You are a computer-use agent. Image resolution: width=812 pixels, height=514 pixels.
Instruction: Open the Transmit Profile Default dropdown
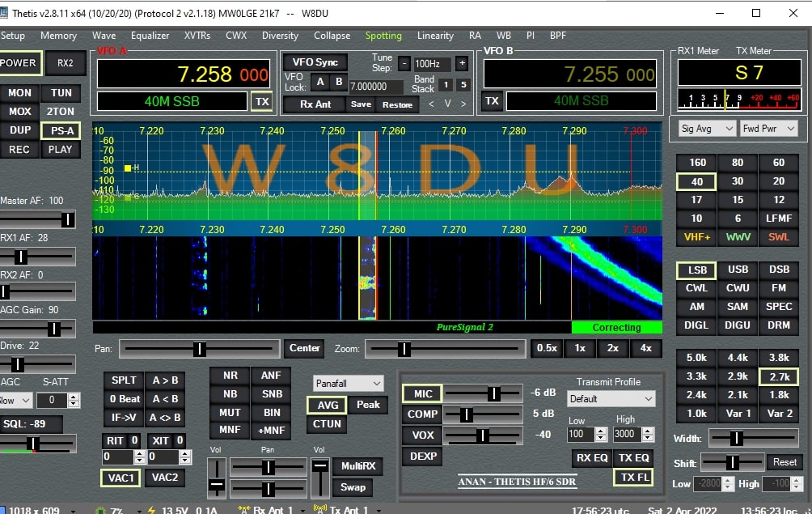611,399
